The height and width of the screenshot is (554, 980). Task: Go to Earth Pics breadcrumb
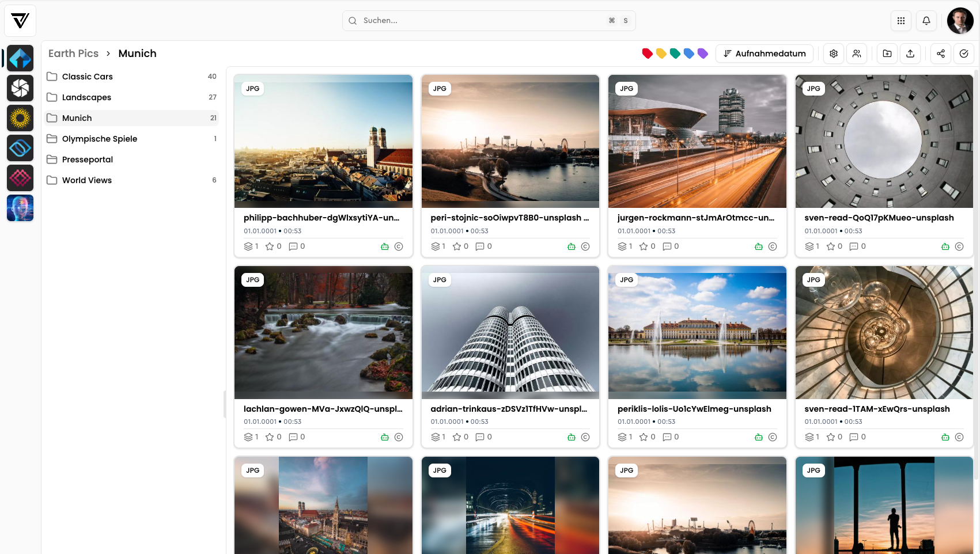73,54
